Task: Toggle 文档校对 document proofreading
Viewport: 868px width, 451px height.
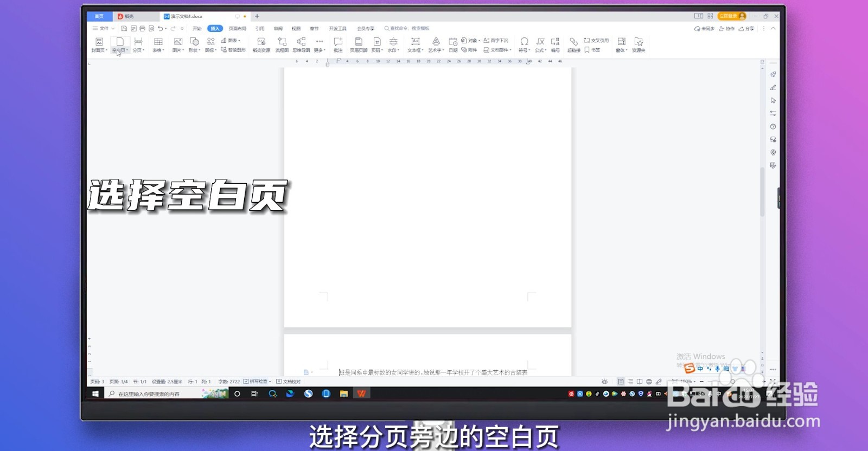Action: point(289,382)
